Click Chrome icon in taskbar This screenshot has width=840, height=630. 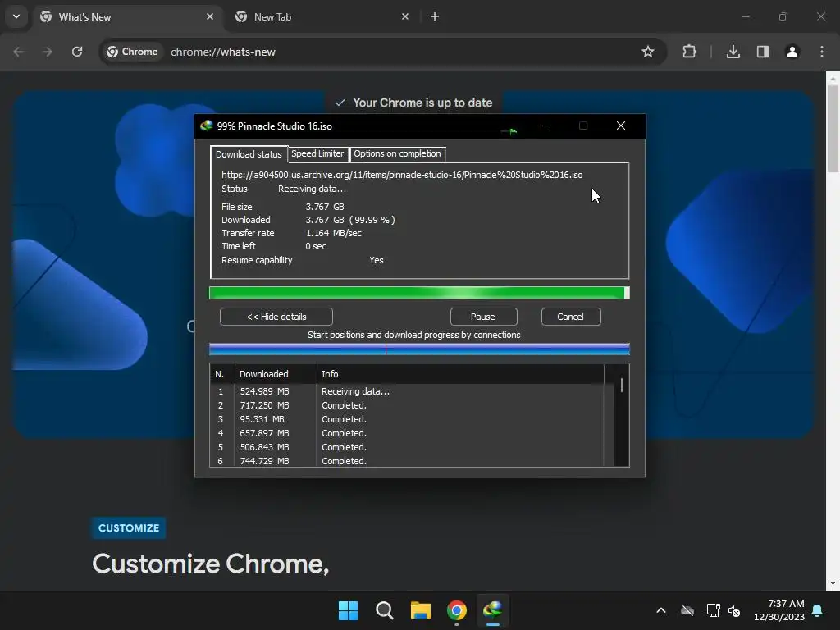(457, 610)
